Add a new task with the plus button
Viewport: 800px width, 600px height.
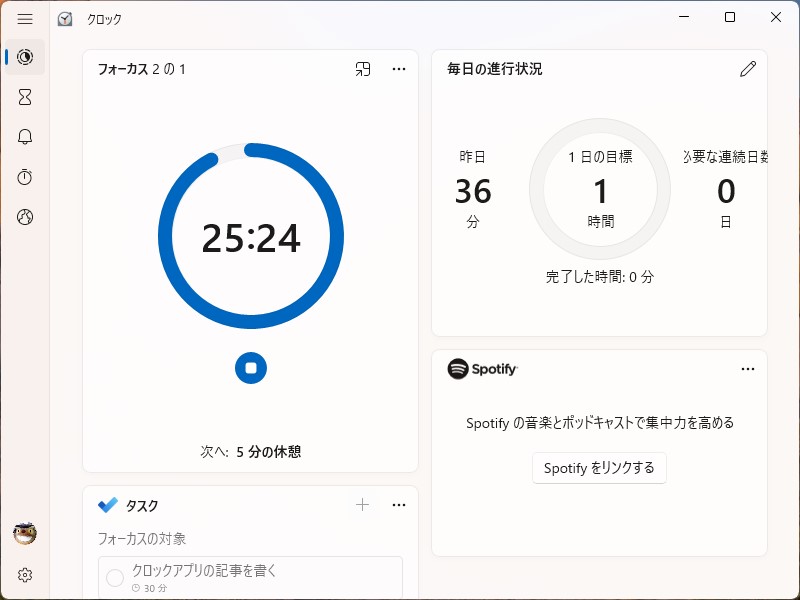pos(362,505)
